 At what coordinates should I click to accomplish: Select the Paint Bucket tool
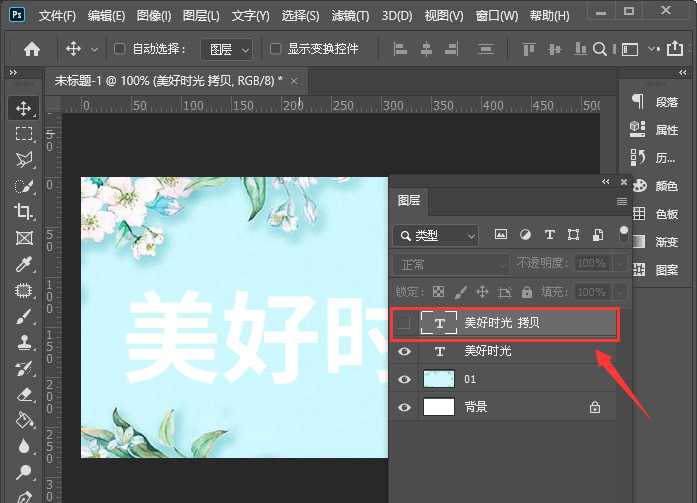coord(24,420)
